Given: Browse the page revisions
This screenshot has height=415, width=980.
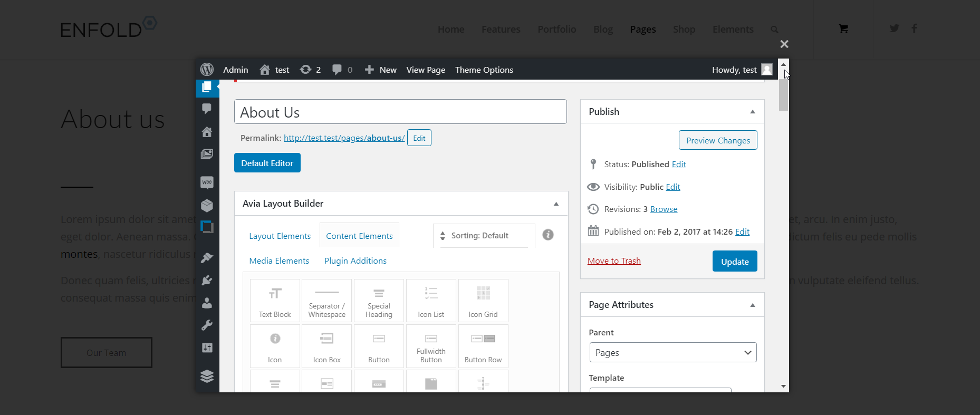Looking at the screenshot, I should click(x=664, y=209).
